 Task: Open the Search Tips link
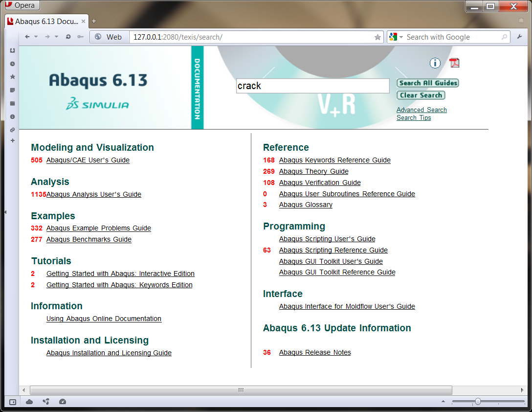click(414, 117)
